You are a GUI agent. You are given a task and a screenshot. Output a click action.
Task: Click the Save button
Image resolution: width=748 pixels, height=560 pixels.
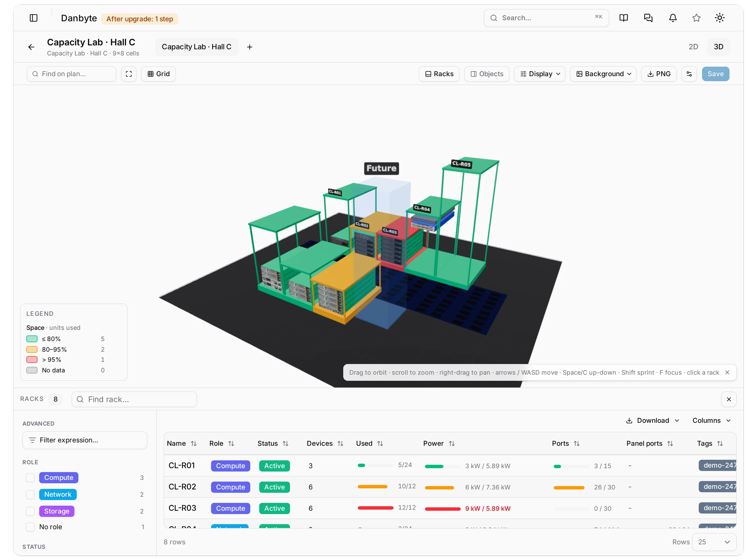715,74
